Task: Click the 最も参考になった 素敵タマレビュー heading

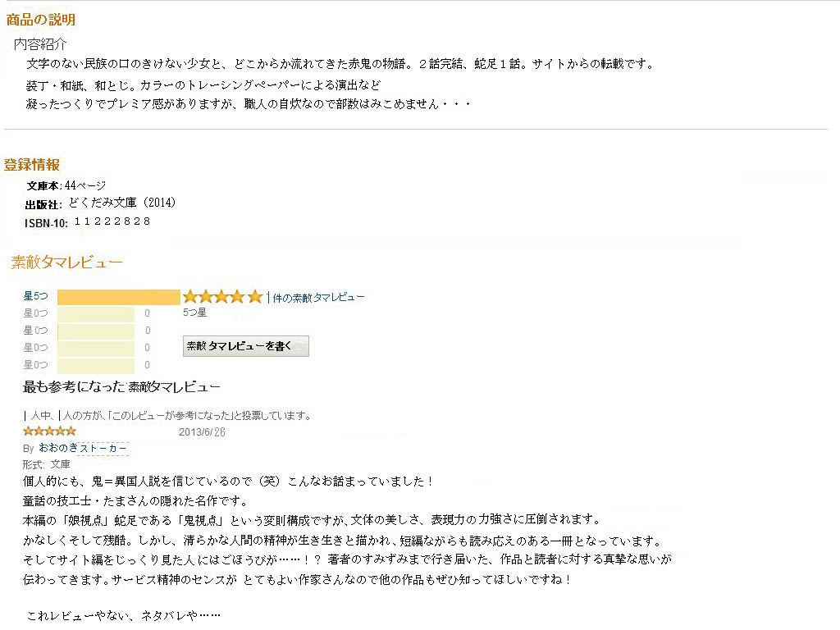Action: click(x=121, y=386)
